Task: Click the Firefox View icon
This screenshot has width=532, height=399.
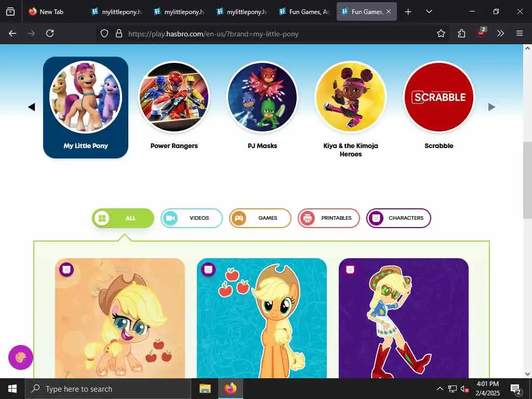Action: 10,11
